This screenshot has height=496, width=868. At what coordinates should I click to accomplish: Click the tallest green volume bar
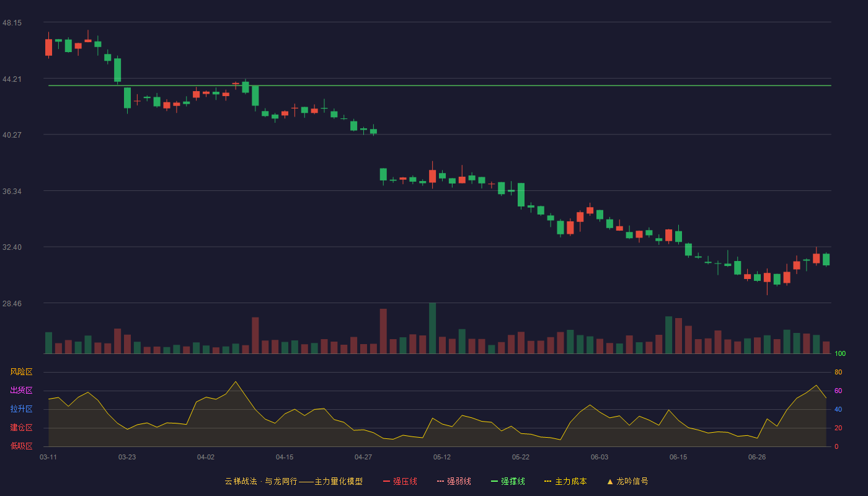432,328
